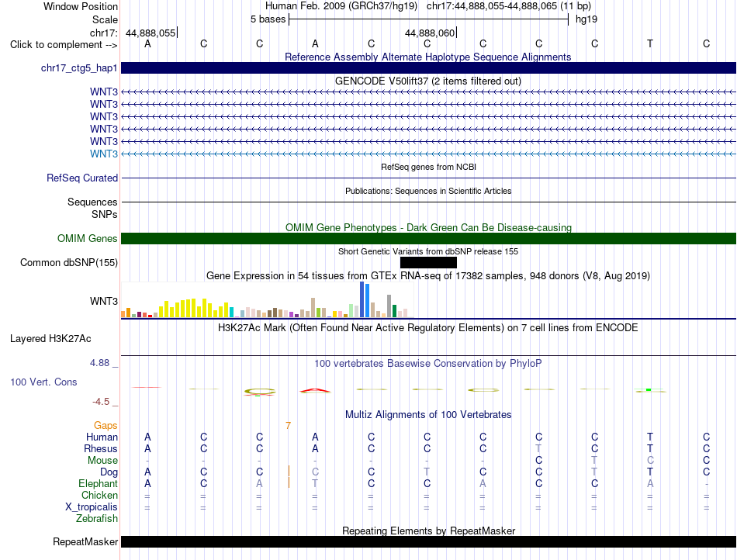Screen dimensions: 737x560
Task: Click the tallest blue GTEx expression bar
Action: (x=362, y=299)
